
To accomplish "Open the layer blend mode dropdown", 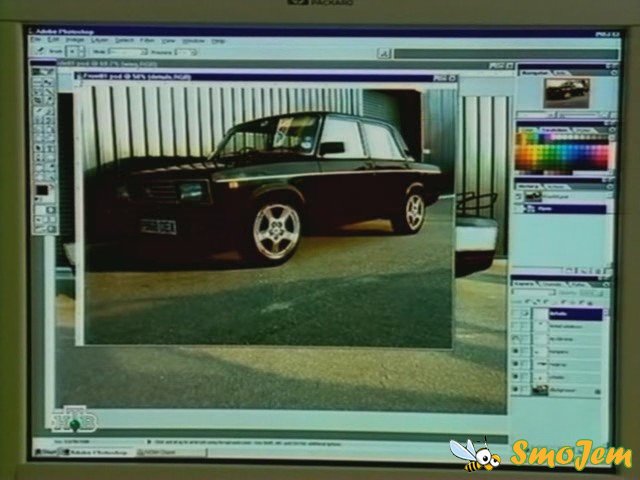I will pos(534,293).
